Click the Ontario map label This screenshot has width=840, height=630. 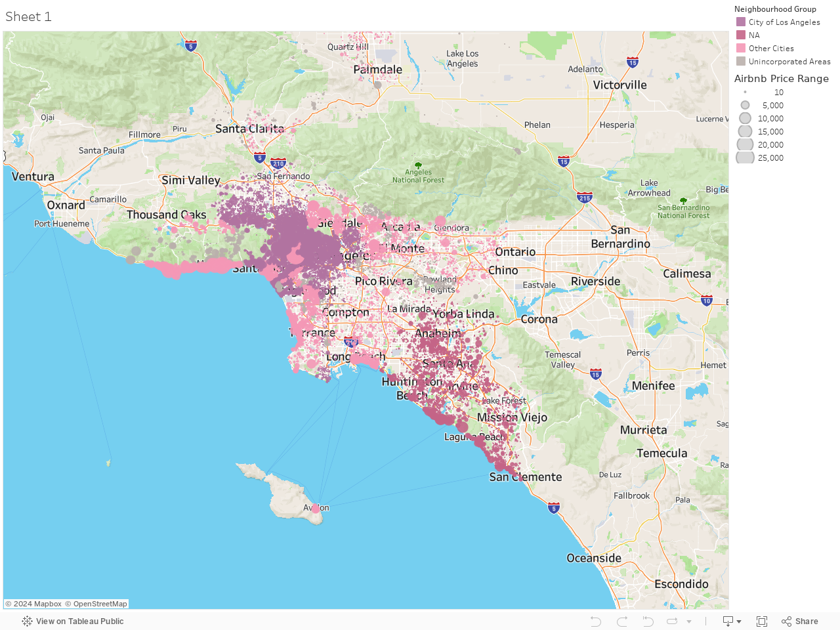[x=515, y=252]
